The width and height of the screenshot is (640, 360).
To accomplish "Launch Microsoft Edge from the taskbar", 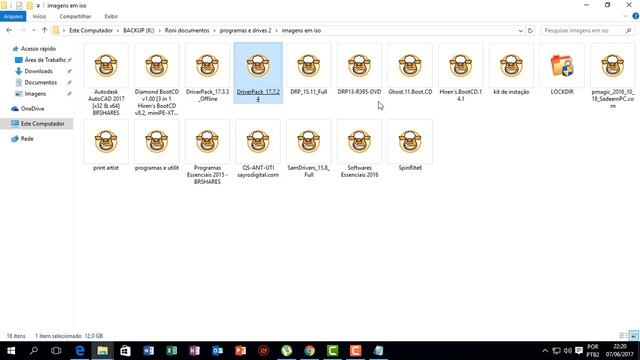I will (80, 351).
